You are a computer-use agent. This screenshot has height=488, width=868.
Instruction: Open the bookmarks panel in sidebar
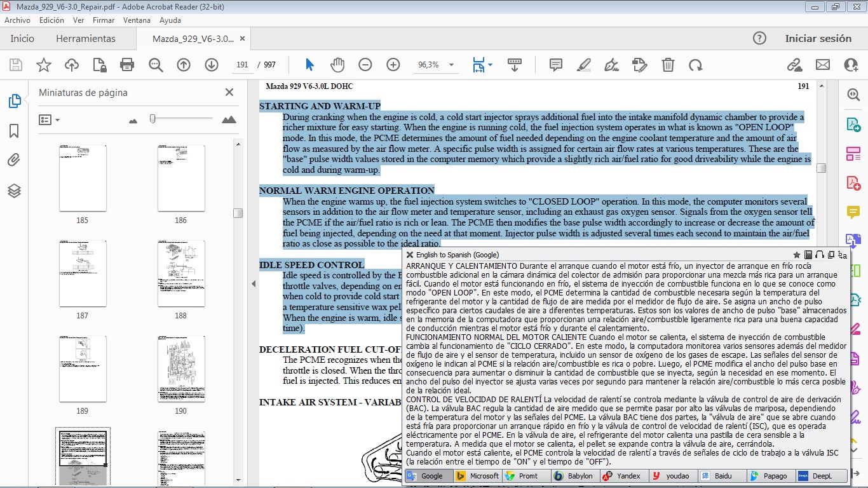(x=14, y=131)
